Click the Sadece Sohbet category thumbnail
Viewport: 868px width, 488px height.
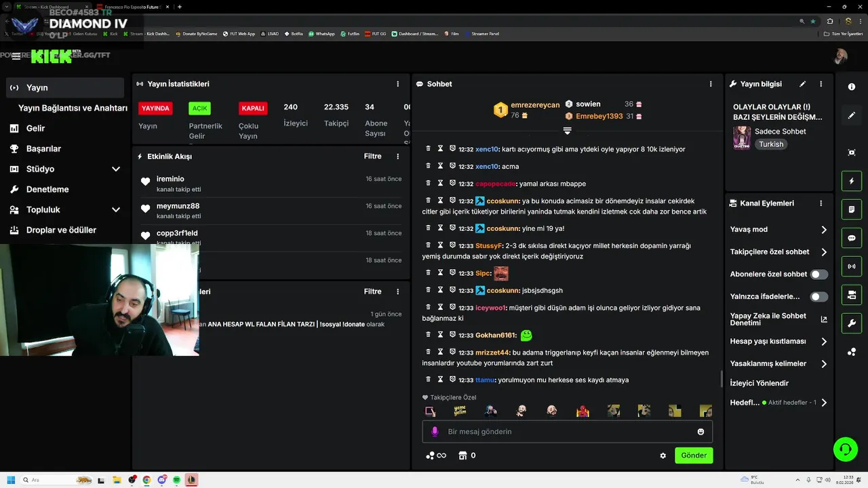coord(742,138)
